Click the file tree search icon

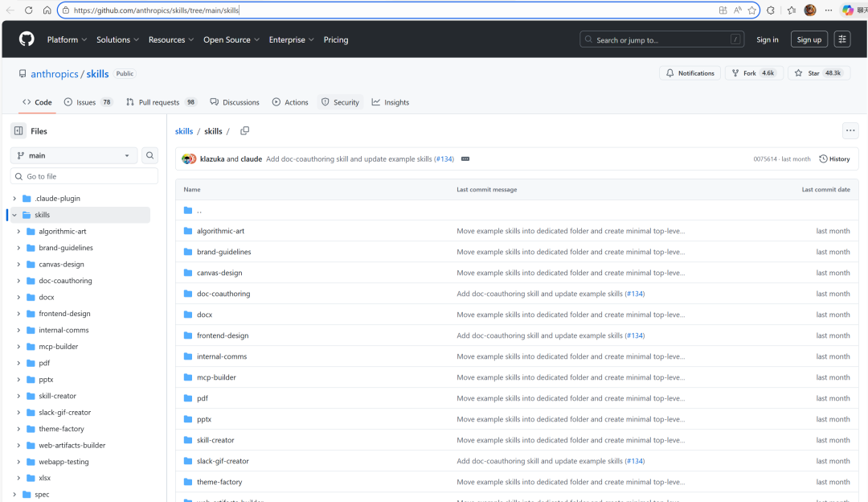click(x=150, y=156)
